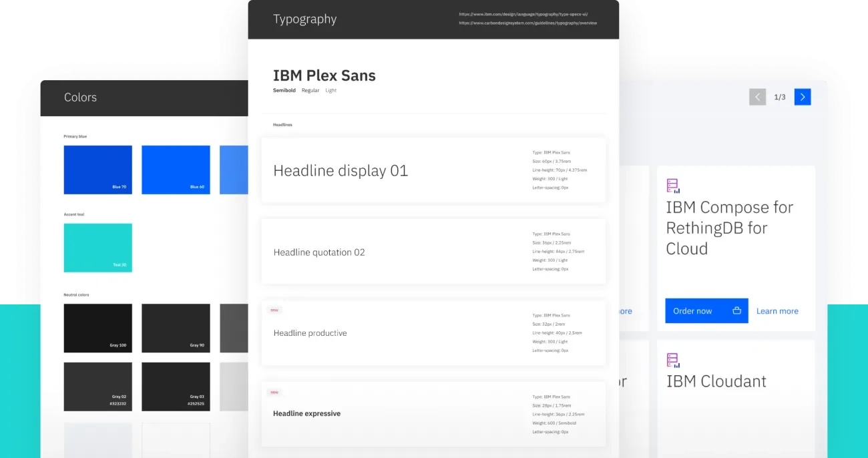Click the 1/3 page indicator

tap(780, 97)
